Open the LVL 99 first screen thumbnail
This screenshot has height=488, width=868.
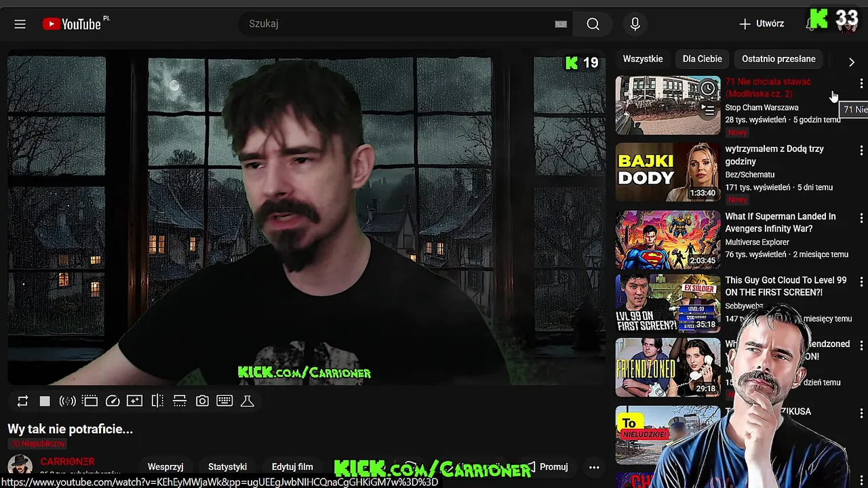click(668, 304)
